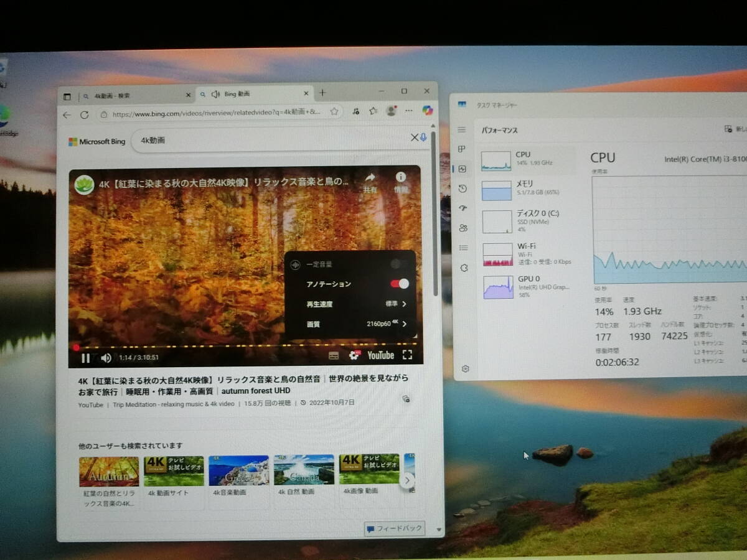The width and height of the screenshot is (747, 560).
Task: View site information lock icon
Action: pos(103,114)
